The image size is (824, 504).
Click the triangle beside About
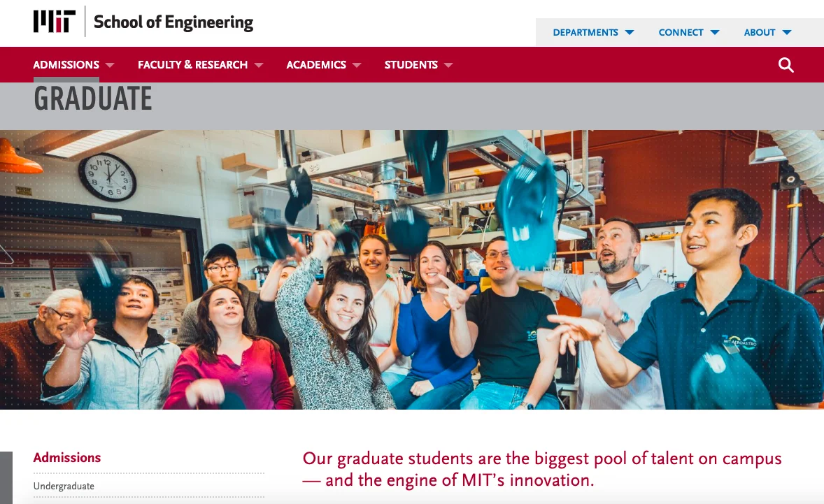(x=787, y=32)
